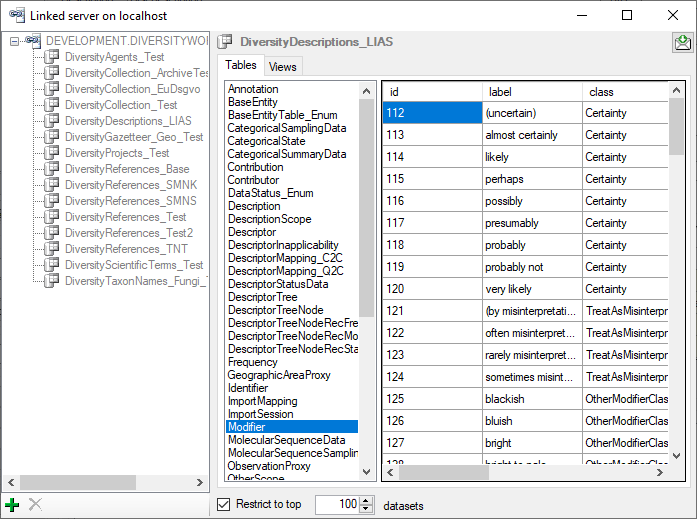Click the DiversityCollection_EuDsgvo database icon

point(52,88)
